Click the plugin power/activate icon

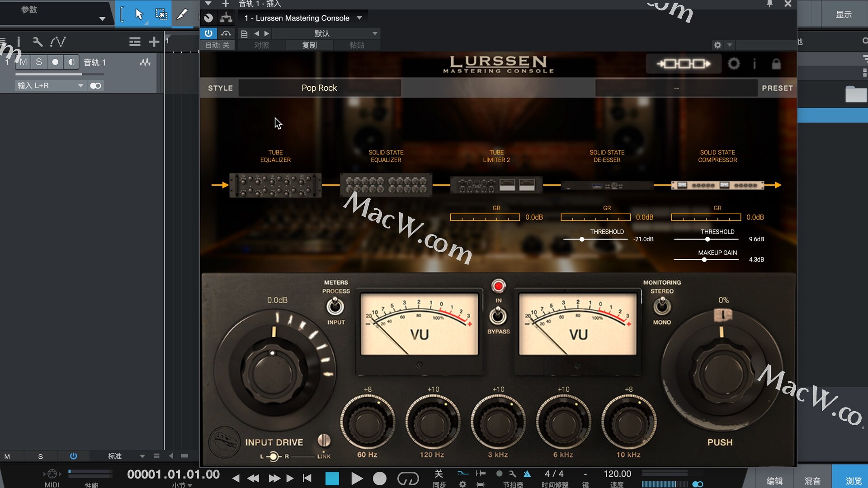tap(208, 33)
